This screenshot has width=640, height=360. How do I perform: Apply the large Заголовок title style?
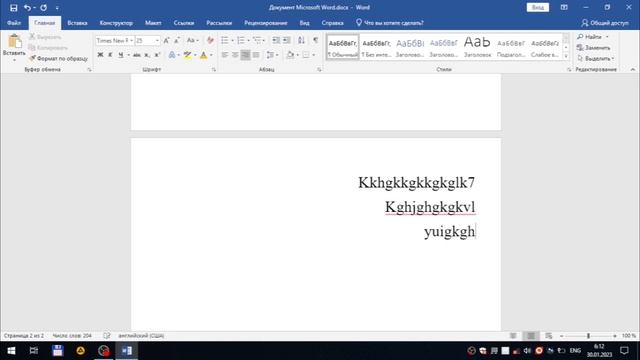pos(477,47)
